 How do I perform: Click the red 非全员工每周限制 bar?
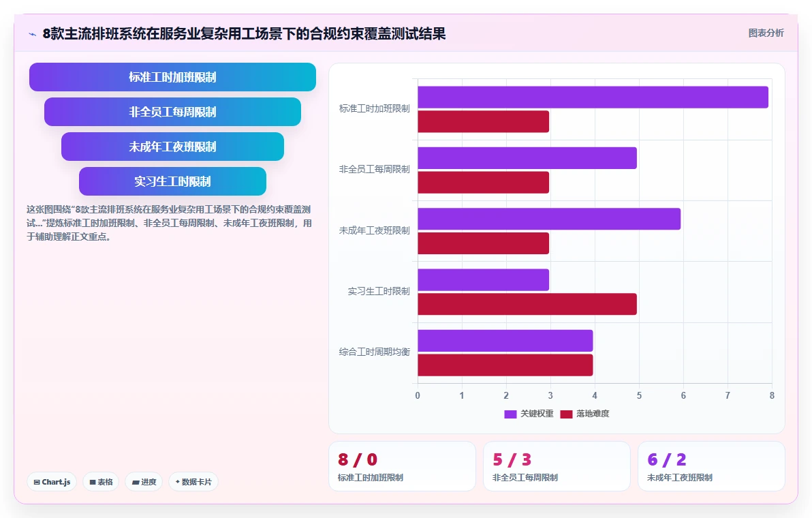pos(483,183)
